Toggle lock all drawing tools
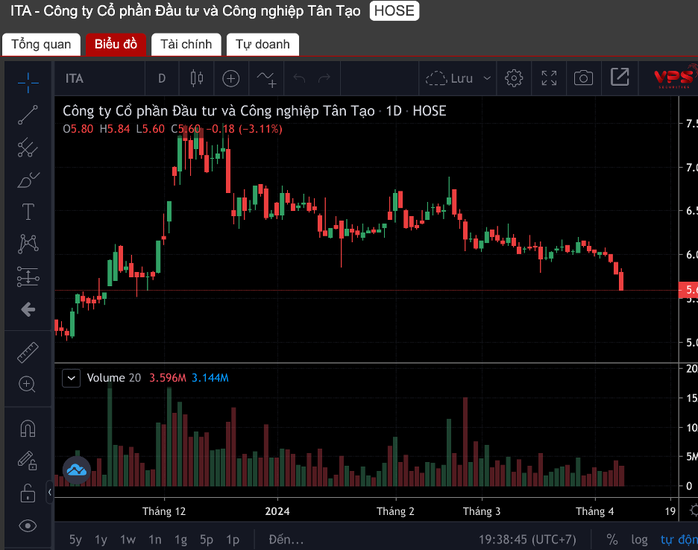 pos(28,493)
